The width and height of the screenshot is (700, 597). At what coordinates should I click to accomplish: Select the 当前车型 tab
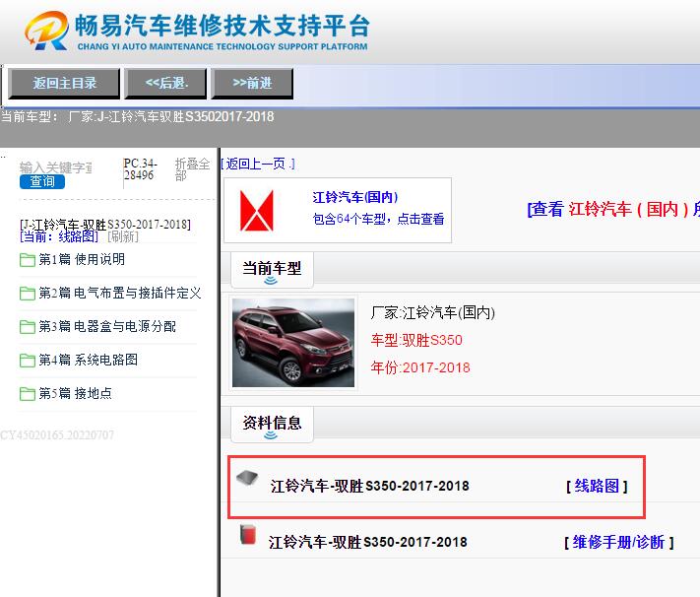click(x=272, y=270)
